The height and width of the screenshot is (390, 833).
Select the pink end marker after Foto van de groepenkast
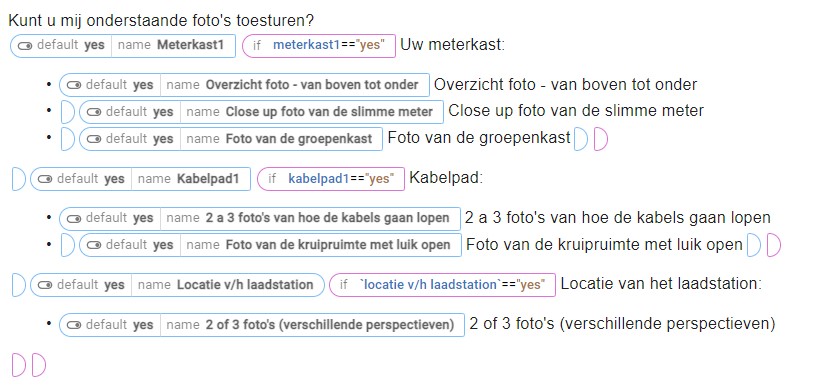(601, 139)
